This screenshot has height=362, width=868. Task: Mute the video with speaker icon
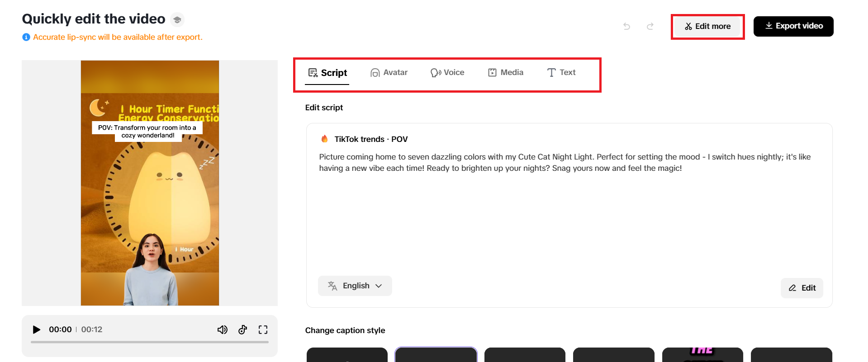pyautogui.click(x=222, y=329)
